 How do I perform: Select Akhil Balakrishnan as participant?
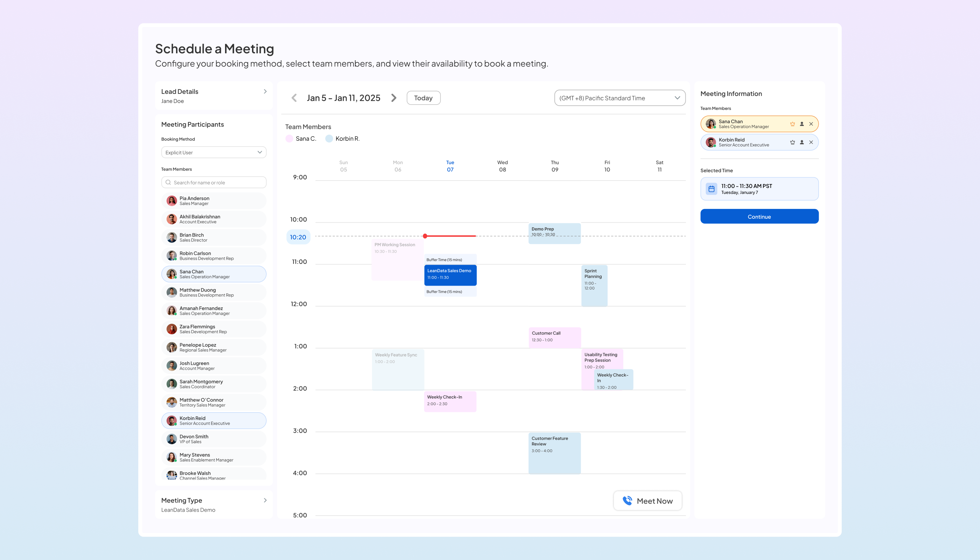click(214, 219)
